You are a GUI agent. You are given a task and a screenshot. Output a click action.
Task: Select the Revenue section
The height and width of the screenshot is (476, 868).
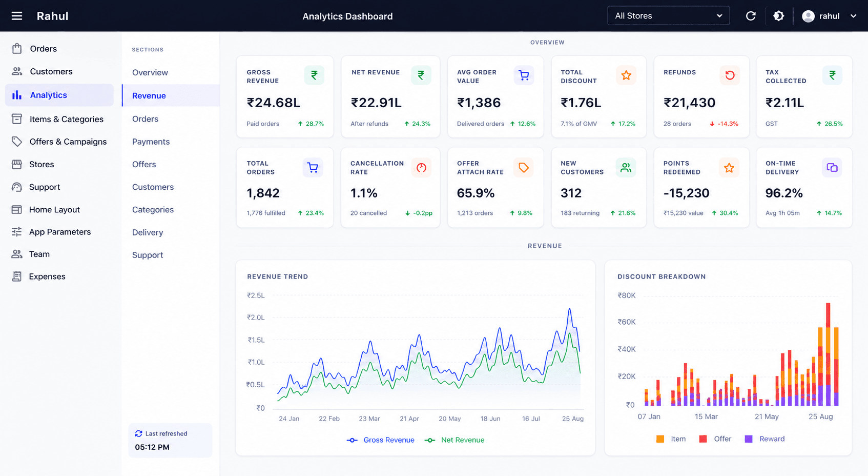(171, 95)
